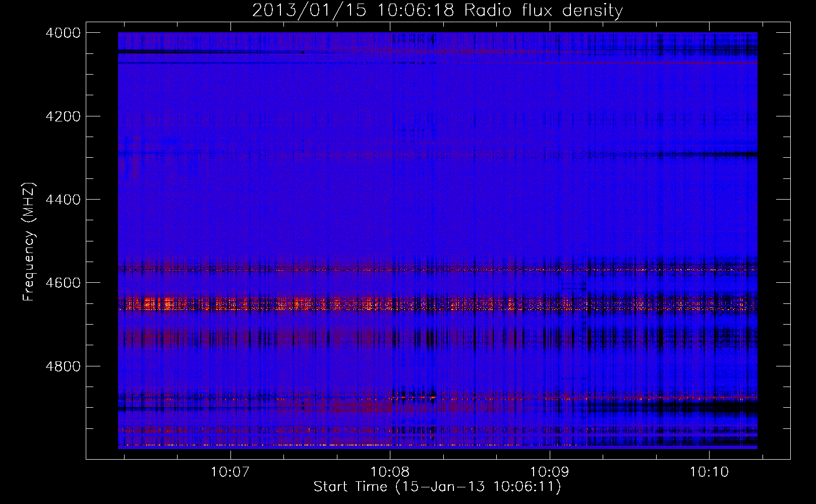Click the thin orange line near 4570 MHz
Image resolution: width=816 pixels, height=504 pixels.
[353, 270]
